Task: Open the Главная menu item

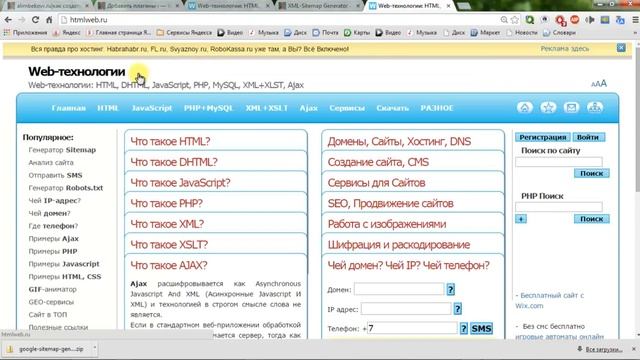Action: click(69, 108)
